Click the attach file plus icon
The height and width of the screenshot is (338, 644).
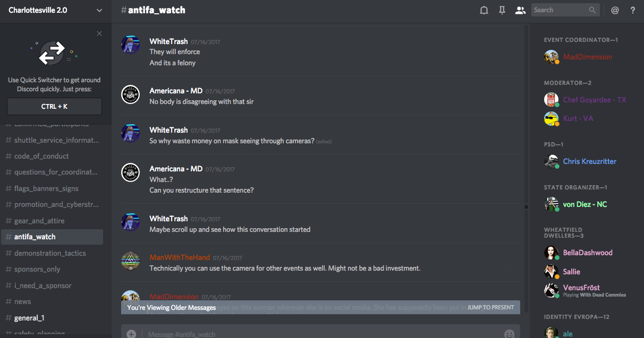coord(131,334)
